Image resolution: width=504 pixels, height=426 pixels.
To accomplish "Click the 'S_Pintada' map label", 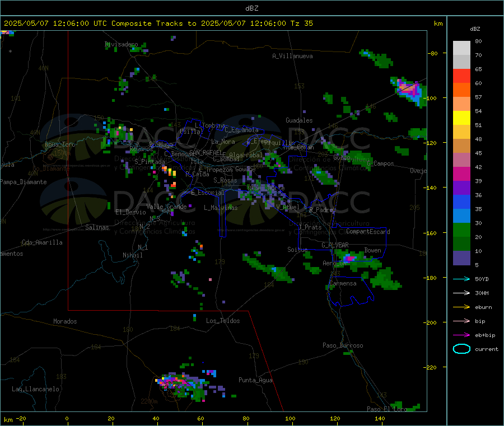I will point(150,162).
